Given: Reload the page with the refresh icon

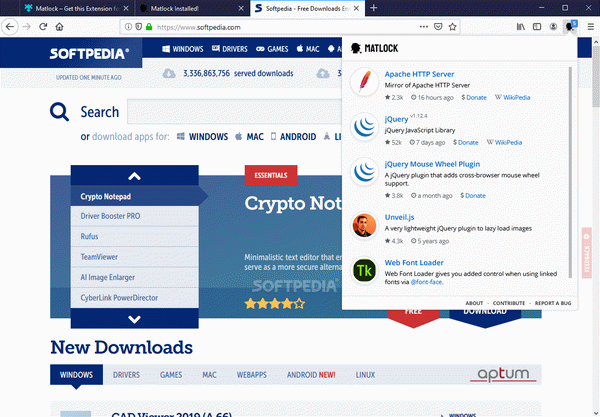Looking at the screenshot, I should coord(43,27).
